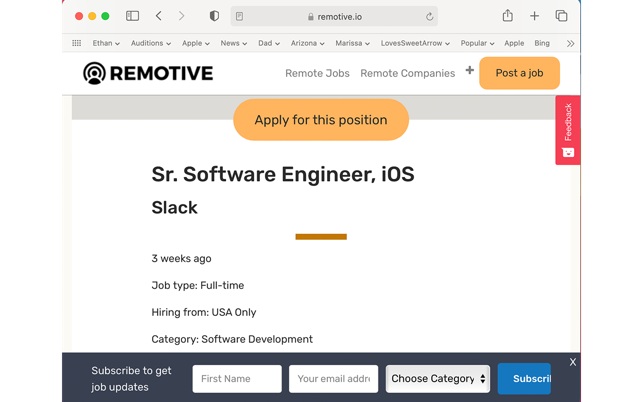
Task: Click the Slack company name
Action: [175, 208]
